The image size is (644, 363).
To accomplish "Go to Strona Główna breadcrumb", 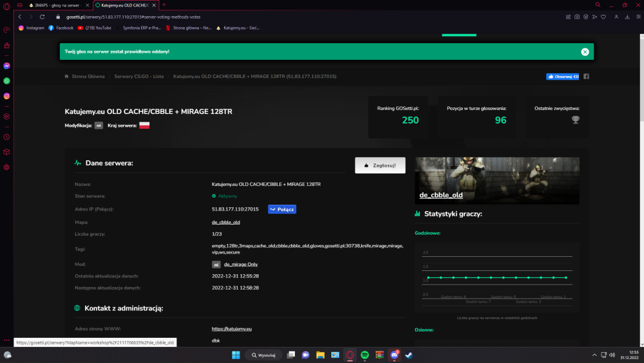I will coord(88,77).
